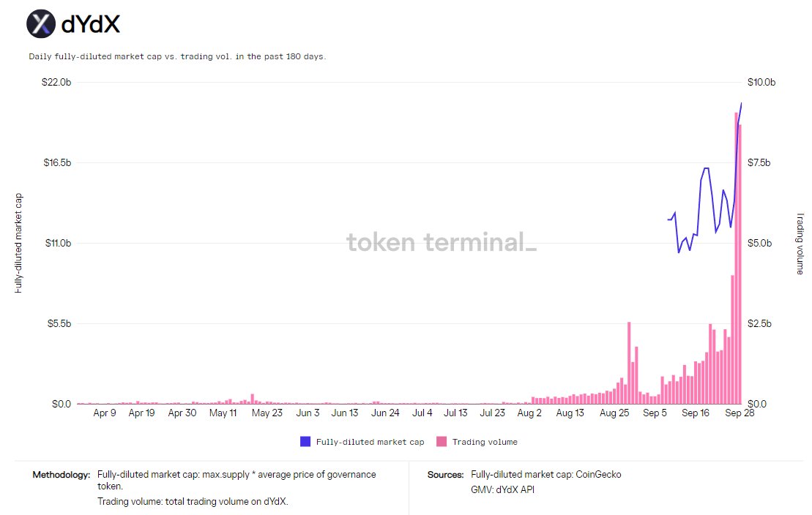Click the $10.0b right axis label
812x515 pixels.
(x=761, y=82)
